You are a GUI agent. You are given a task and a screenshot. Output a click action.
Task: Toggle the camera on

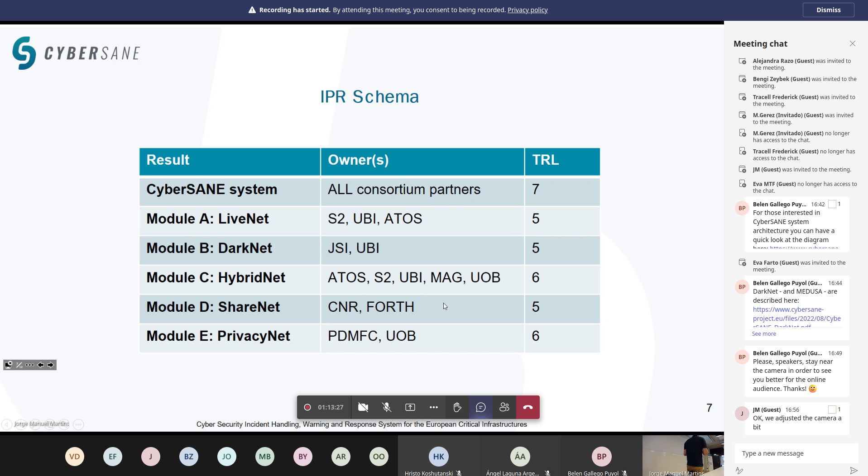[363, 407]
